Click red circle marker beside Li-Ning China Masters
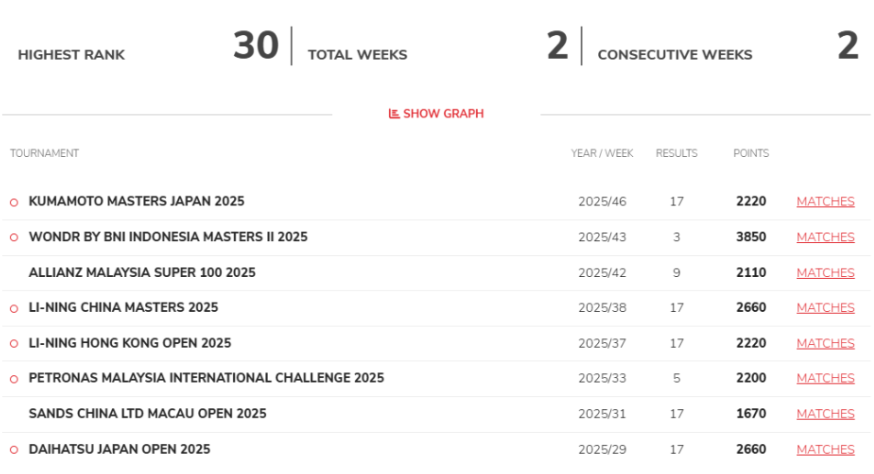This screenshot has height=474, width=874. coord(14,308)
